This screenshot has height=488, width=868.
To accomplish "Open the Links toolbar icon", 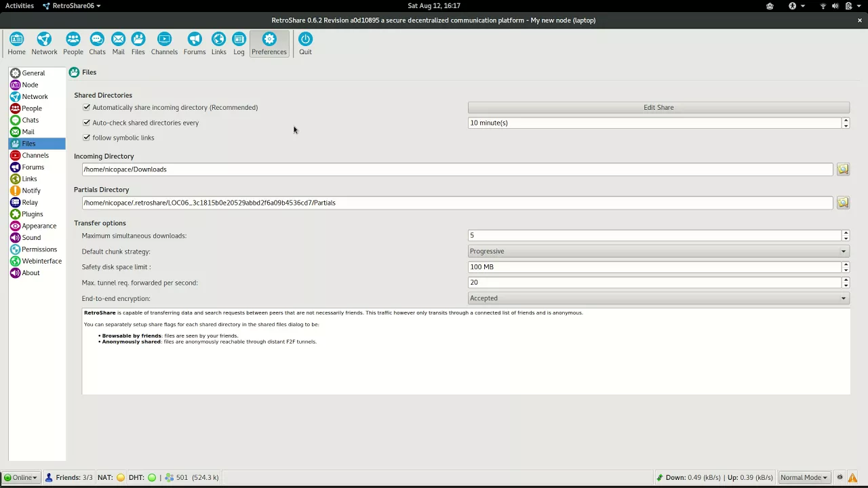I will click(218, 43).
